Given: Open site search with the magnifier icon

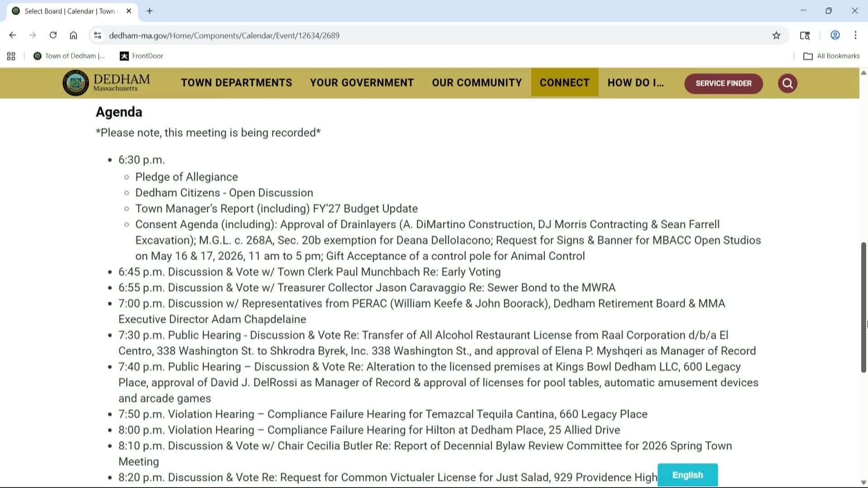Looking at the screenshot, I should [787, 83].
